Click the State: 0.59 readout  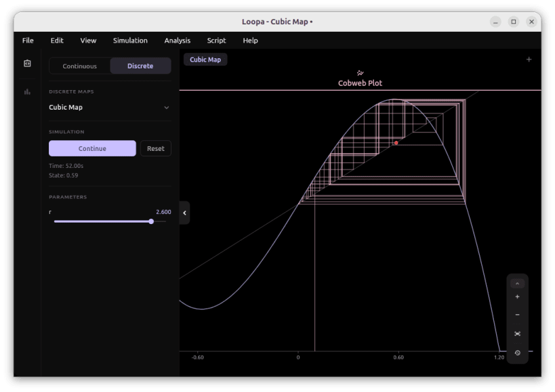[63, 175]
